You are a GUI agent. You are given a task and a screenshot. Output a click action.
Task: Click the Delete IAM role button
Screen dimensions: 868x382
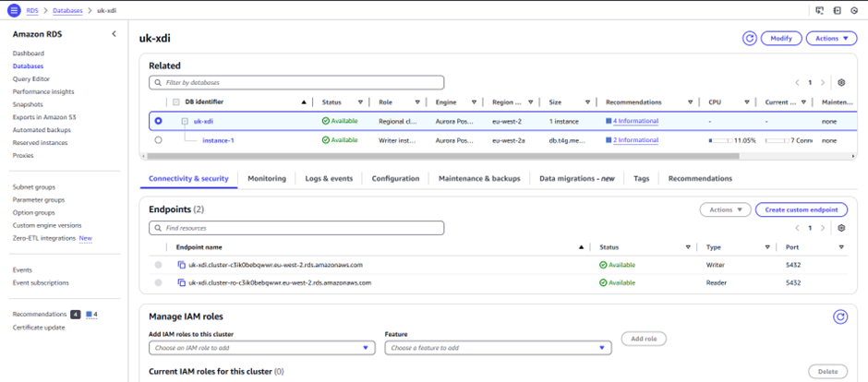tap(827, 372)
